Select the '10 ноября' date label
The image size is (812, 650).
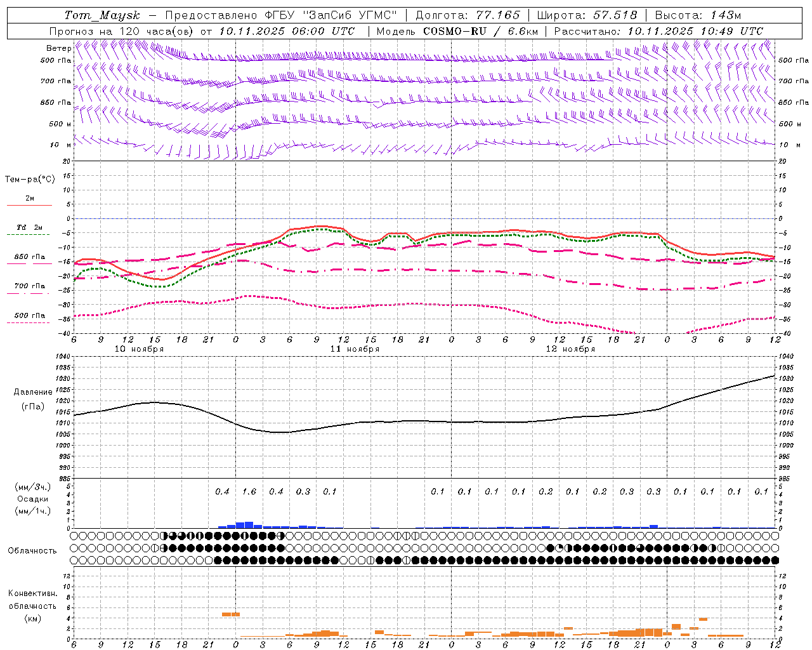[x=139, y=349]
